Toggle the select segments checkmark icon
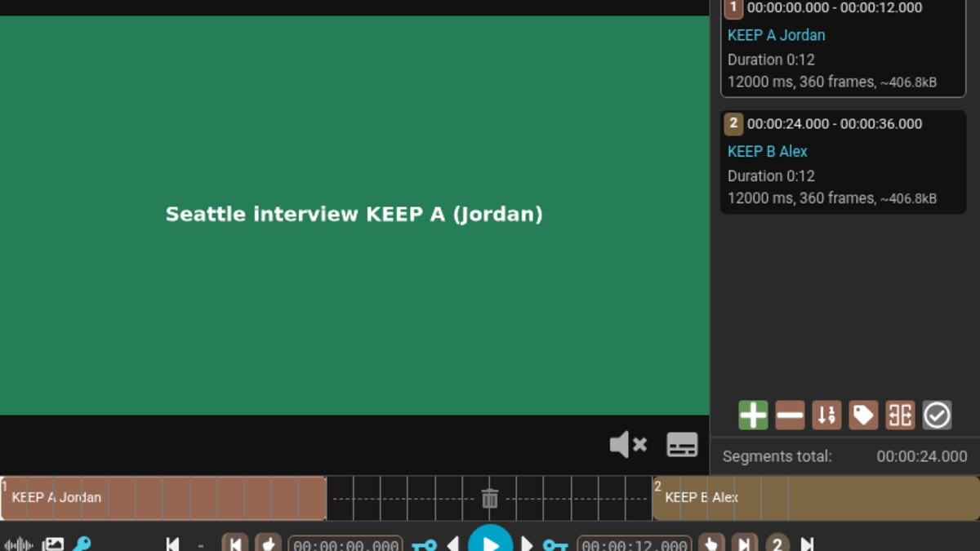The width and height of the screenshot is (980, 551). click(x=937, y=415)
